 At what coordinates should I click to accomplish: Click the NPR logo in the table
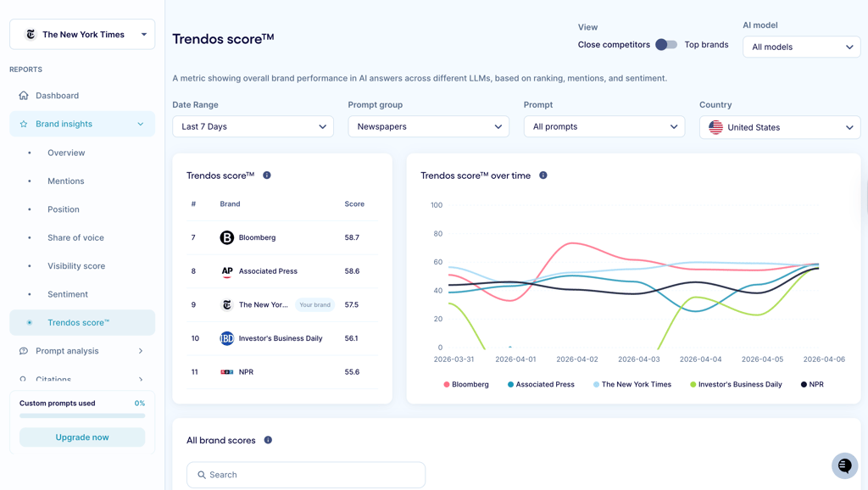tap(227, 372)
